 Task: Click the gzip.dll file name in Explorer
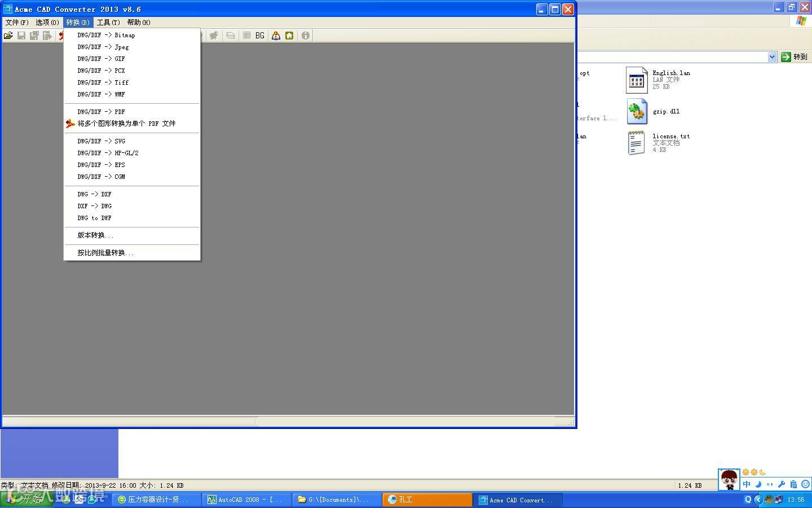pyautogui.click(x=666, y=111)
